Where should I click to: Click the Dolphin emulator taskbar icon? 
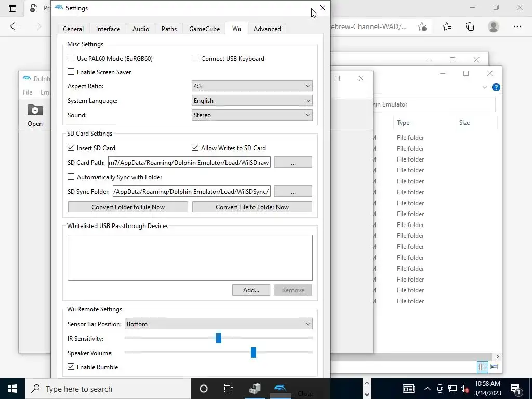coord(280,389)
